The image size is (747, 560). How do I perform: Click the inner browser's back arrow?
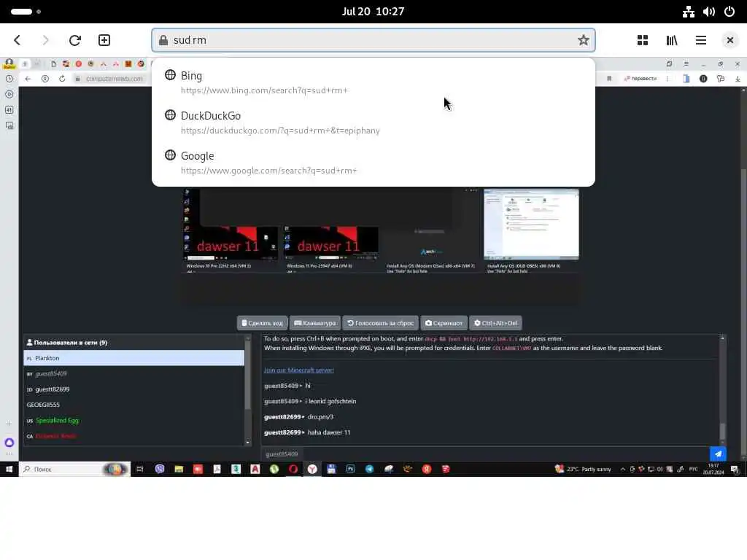click(x=28, y=79)
